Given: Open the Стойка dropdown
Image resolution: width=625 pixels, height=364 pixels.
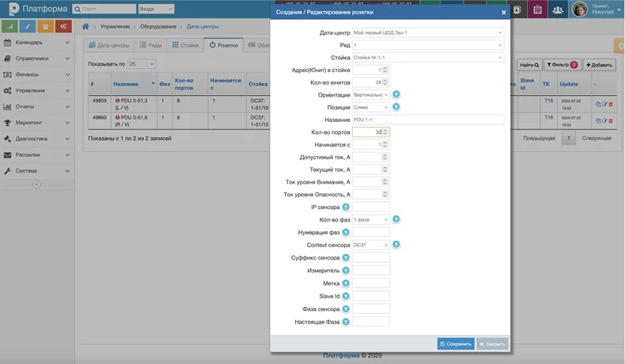Looking at the screenshot, I should tap(428, 58).
